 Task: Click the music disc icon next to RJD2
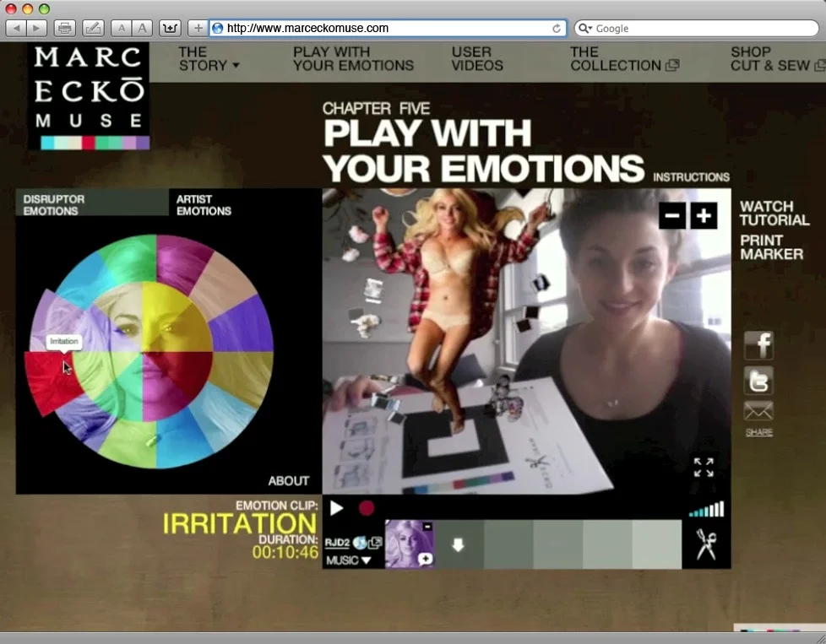[359, 543]
